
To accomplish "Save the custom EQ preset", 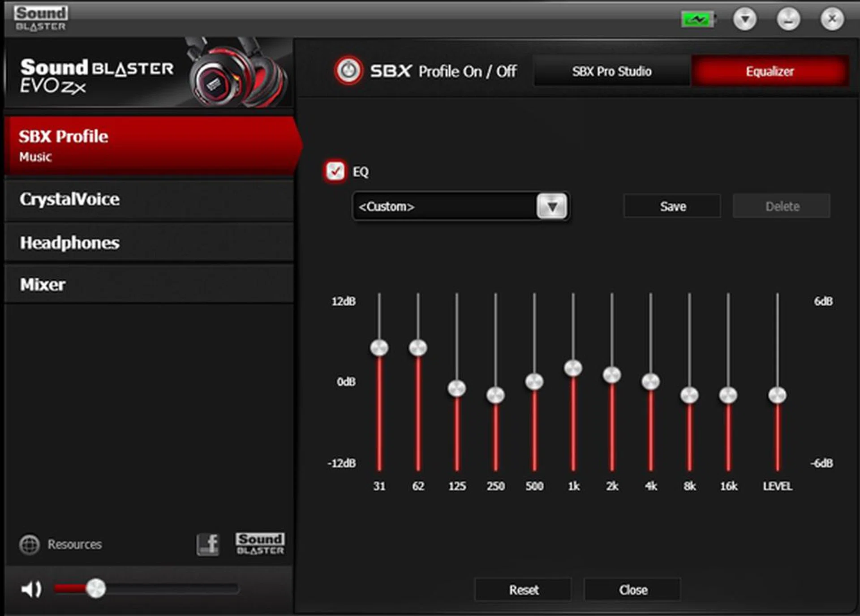I will coord(672,206).
